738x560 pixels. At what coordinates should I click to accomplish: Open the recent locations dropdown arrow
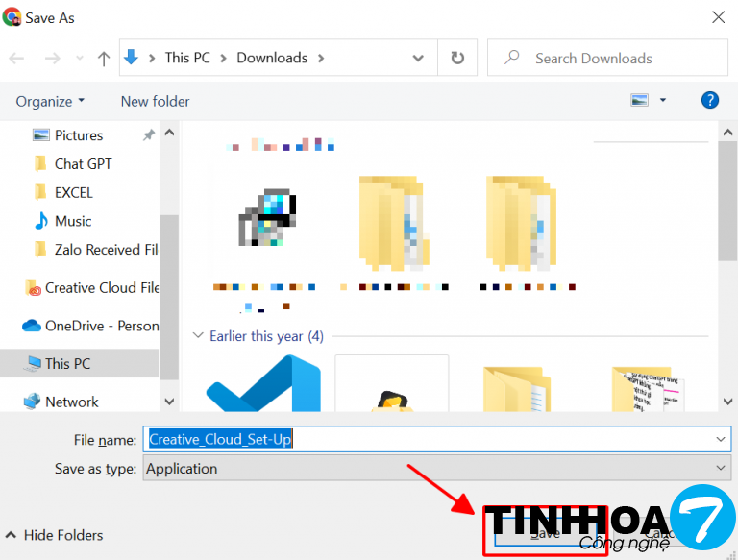click(81, 58)
